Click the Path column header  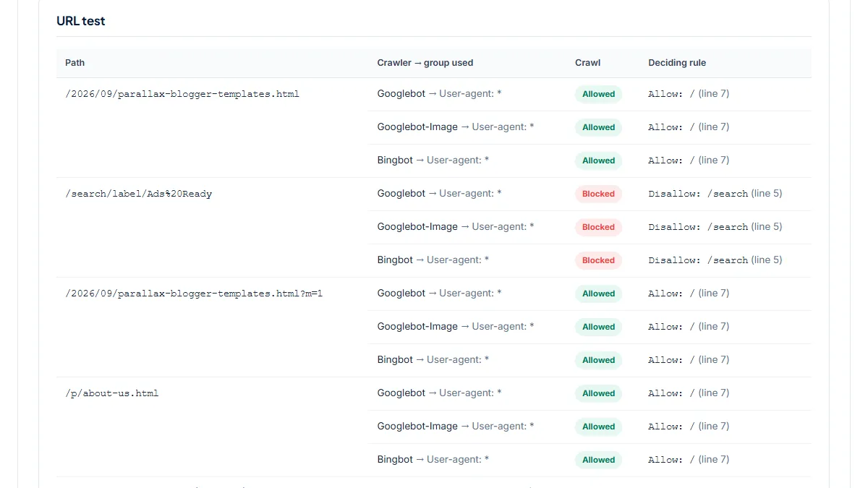point(75,63)
